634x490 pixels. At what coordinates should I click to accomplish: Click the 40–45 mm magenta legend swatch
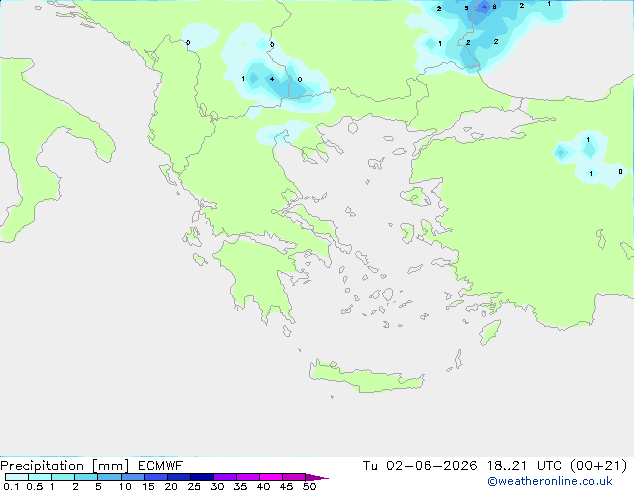pos(271,477)
